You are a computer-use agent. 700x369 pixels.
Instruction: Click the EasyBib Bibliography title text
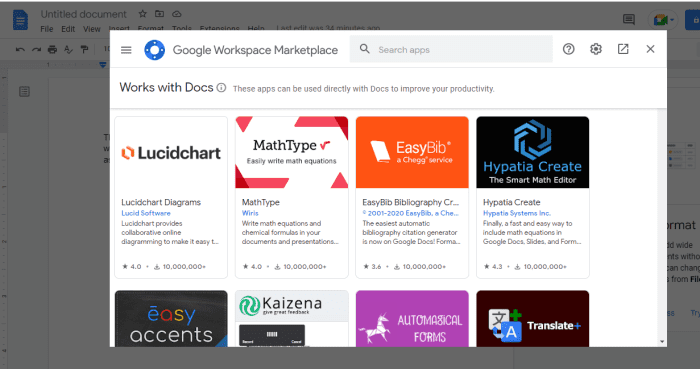(410, 202)
